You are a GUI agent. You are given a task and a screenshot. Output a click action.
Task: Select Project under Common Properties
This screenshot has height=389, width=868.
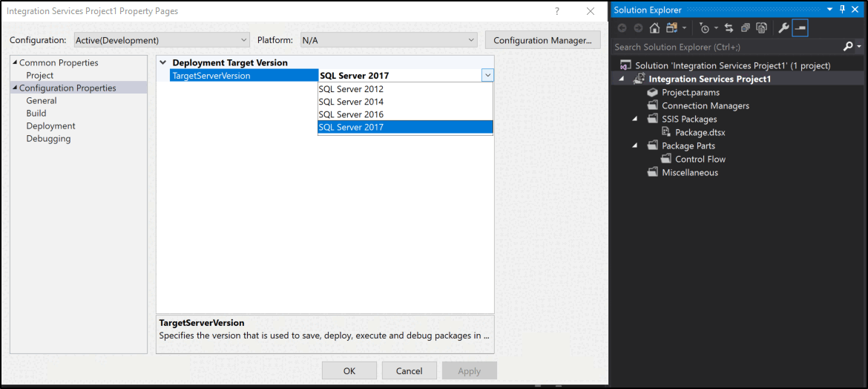pos(40,76)
